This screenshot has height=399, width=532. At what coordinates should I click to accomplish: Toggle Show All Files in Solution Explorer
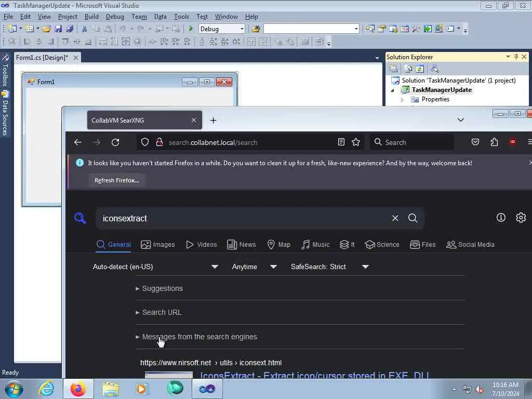(x=408, y=69)
